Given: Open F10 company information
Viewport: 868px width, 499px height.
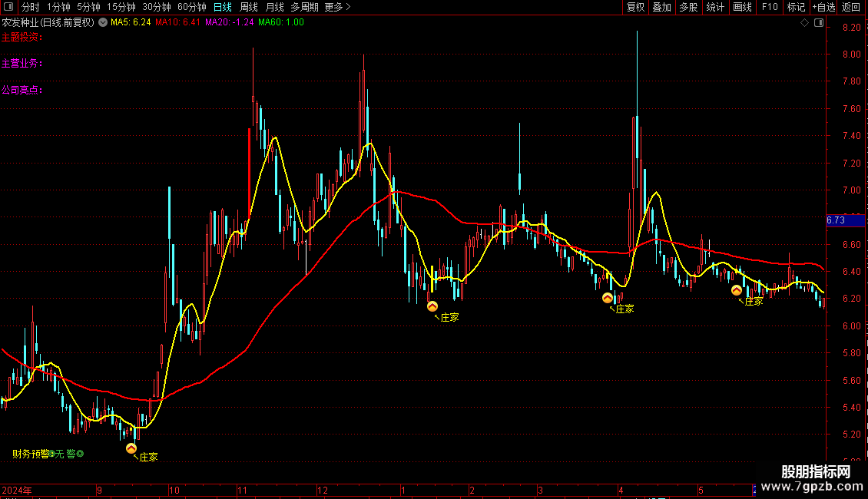Looking at the screenshot, I should pyautogui.click(x=770, y=7).
